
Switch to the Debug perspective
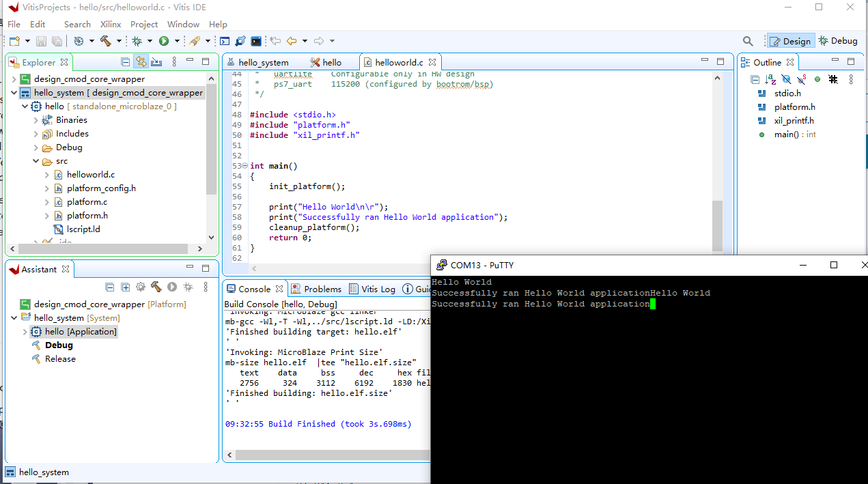(x=838, y=41)
